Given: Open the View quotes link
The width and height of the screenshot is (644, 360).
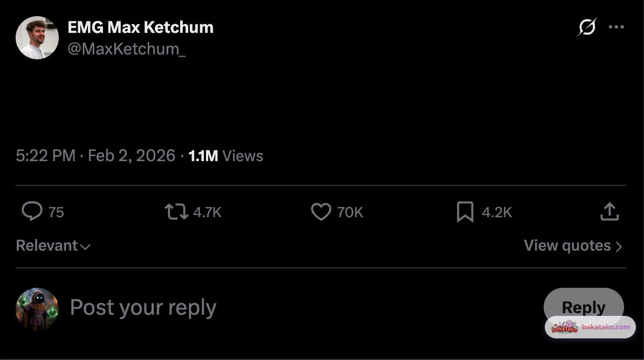Looking at the screenshot, I should [x=567, y=246].
